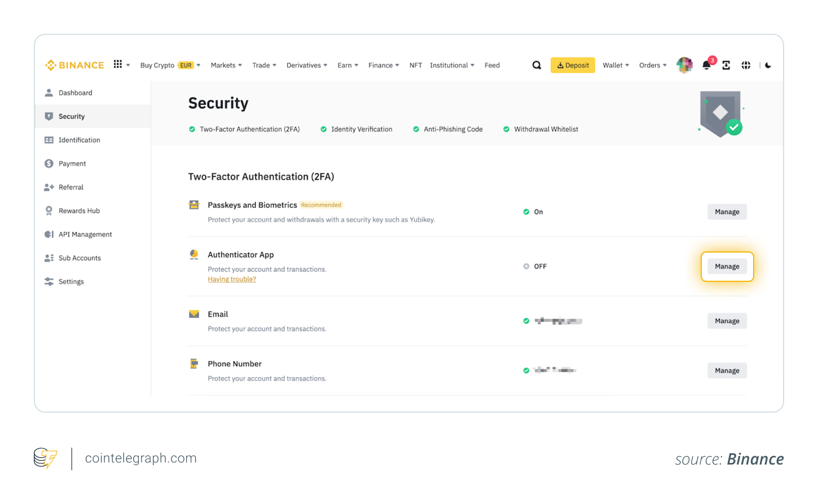Click the Binance logo
This screenshot has height=504, width=818.
click(74, 65)
